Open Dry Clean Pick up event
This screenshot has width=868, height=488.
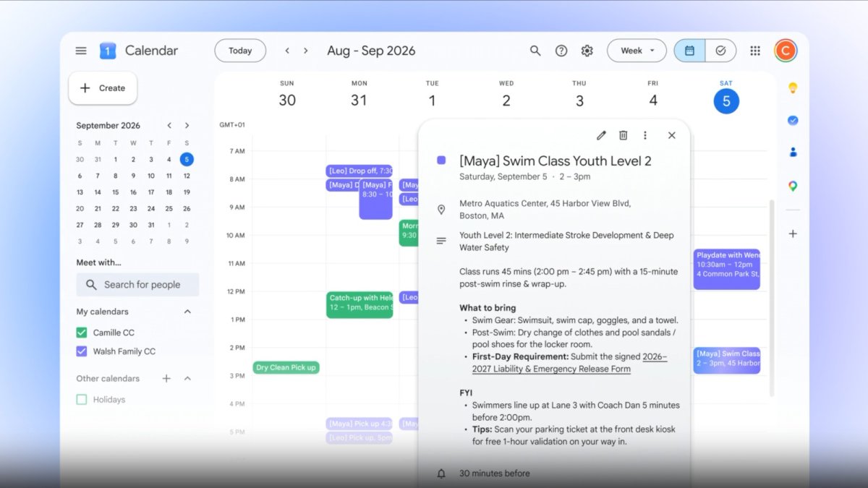click(x=286, y=367)
